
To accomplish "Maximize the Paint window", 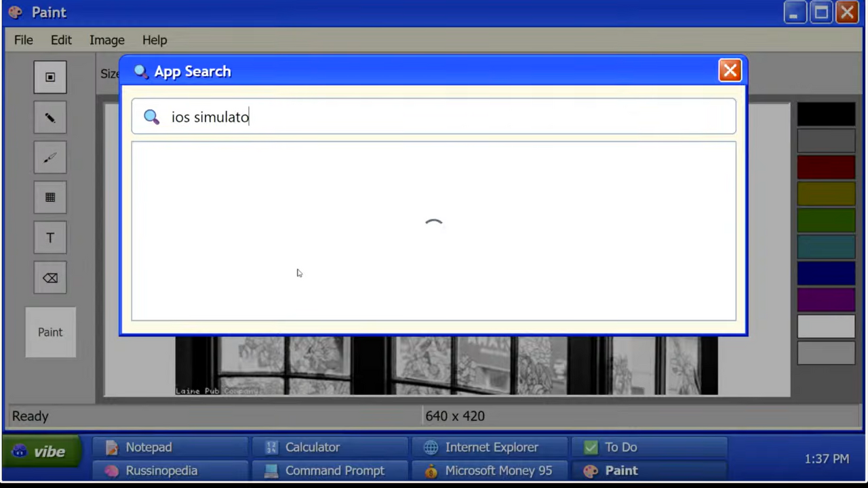I will click(821, 12).
